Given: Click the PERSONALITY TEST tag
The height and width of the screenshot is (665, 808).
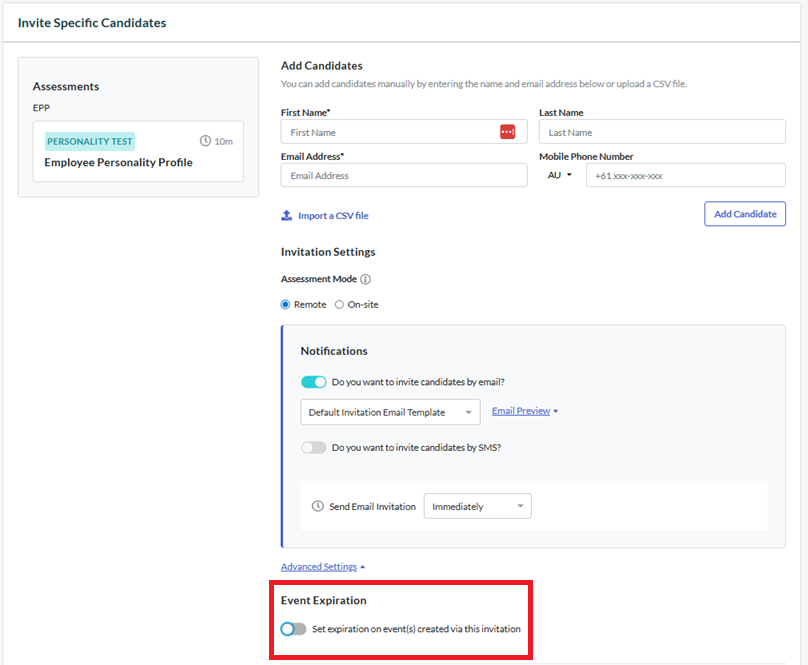Looking at the screenshot, I should click(x=90, y=141).
